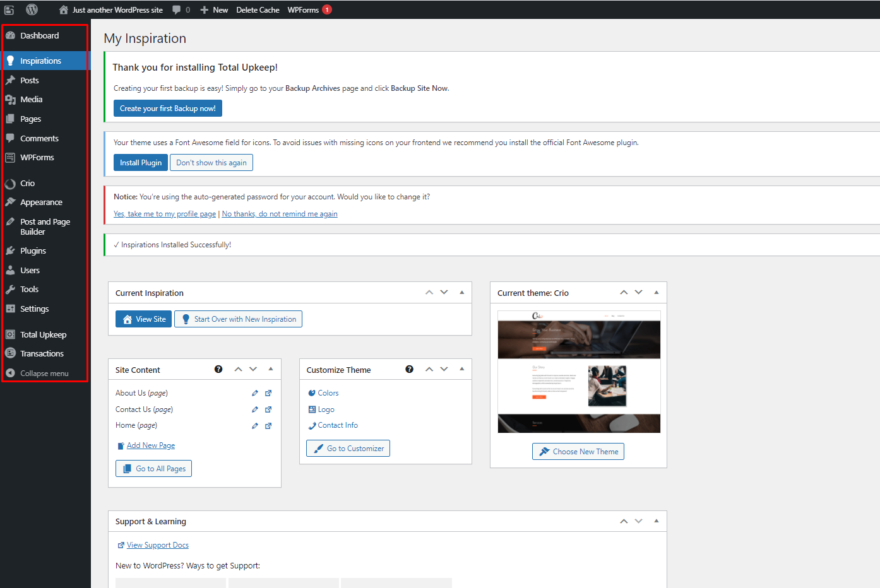The image size is (880, 588).
Task: Move Current Inspiration panel down
Action: pyautogui.click(x=444, y=292)
